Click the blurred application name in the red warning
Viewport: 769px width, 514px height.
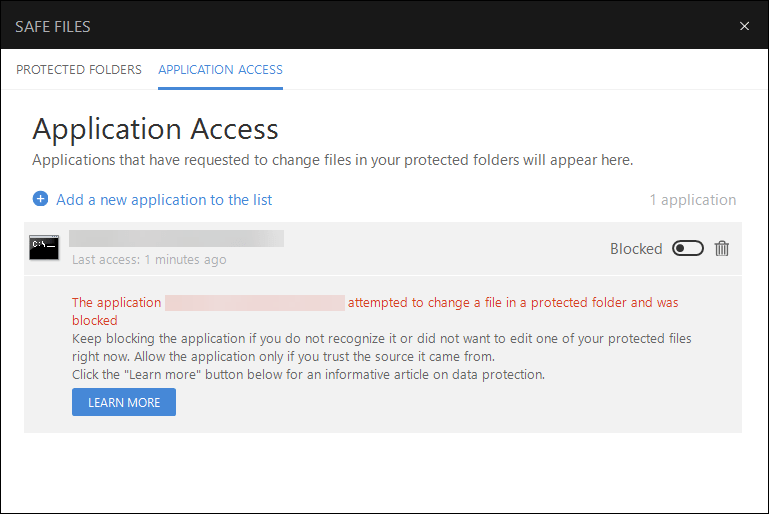(x=255, y=302)
